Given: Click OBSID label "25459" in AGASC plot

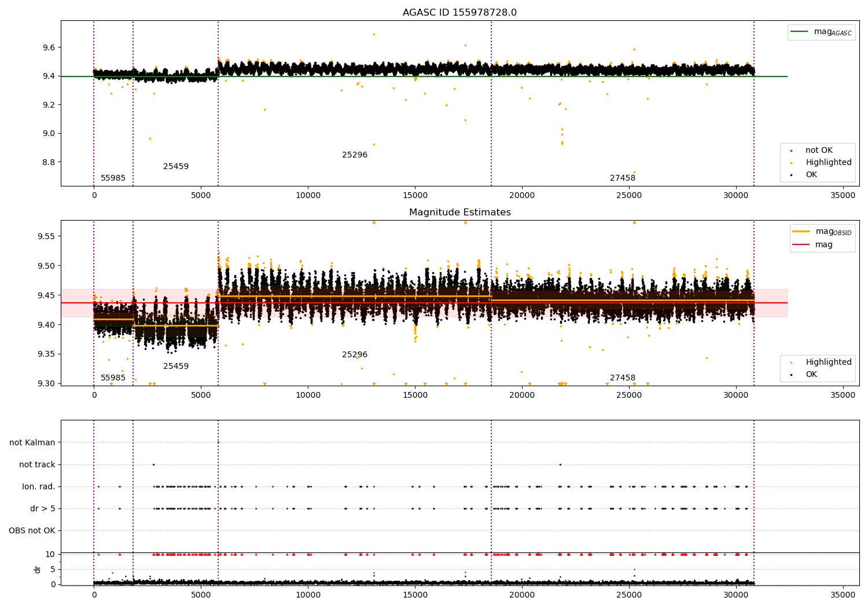Looking at the screenshot, I should [x=176, y=167].
